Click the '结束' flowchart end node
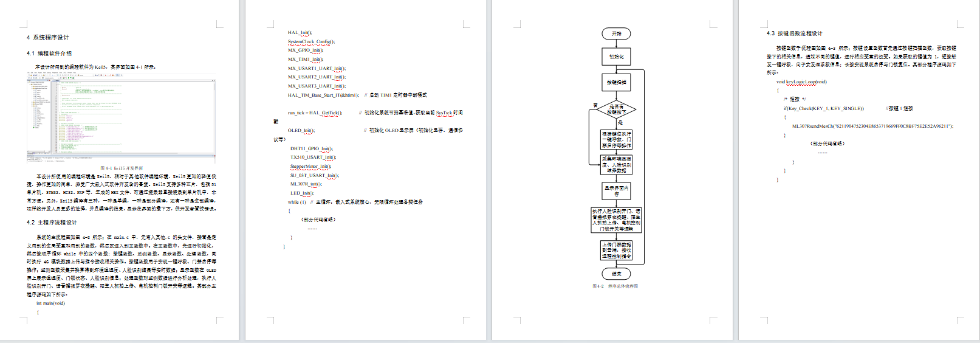Image resolution: width=980 pixels, height=343 pixels. tap(616, 274)
